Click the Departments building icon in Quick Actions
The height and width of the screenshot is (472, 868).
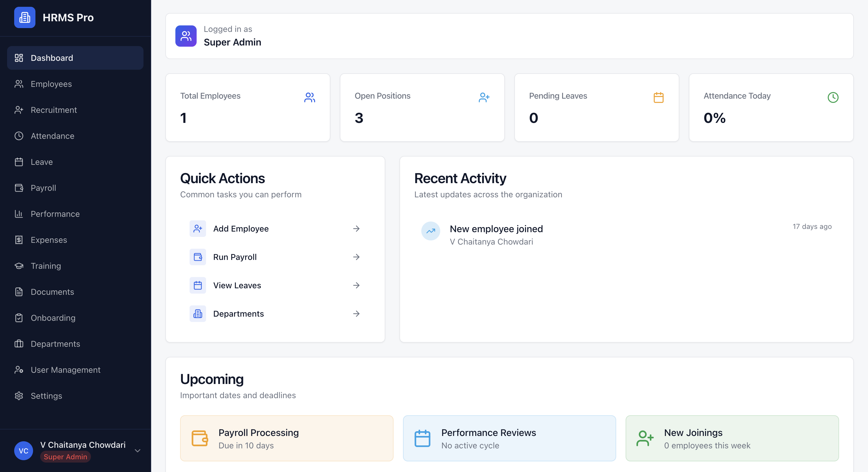pyautogui.click(x=198, y=314)
